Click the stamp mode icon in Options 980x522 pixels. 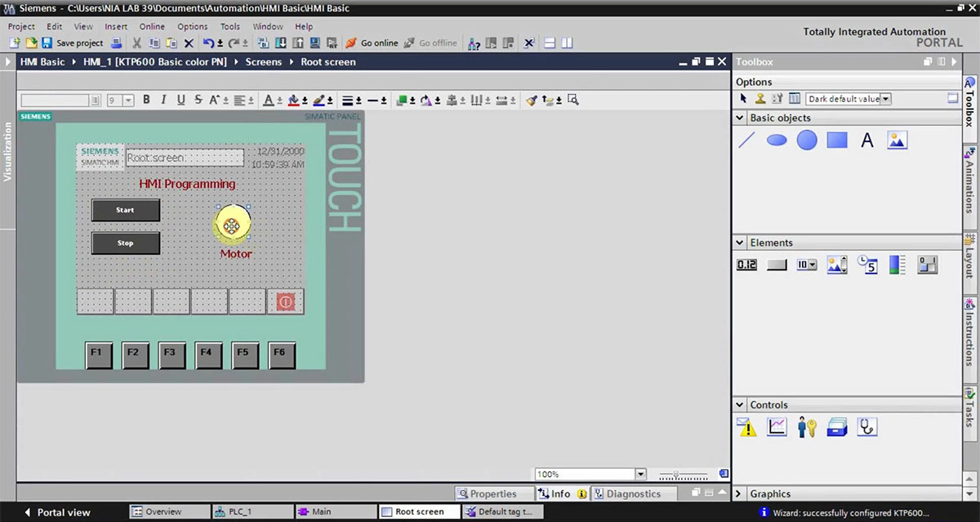(x=759, y=98)
